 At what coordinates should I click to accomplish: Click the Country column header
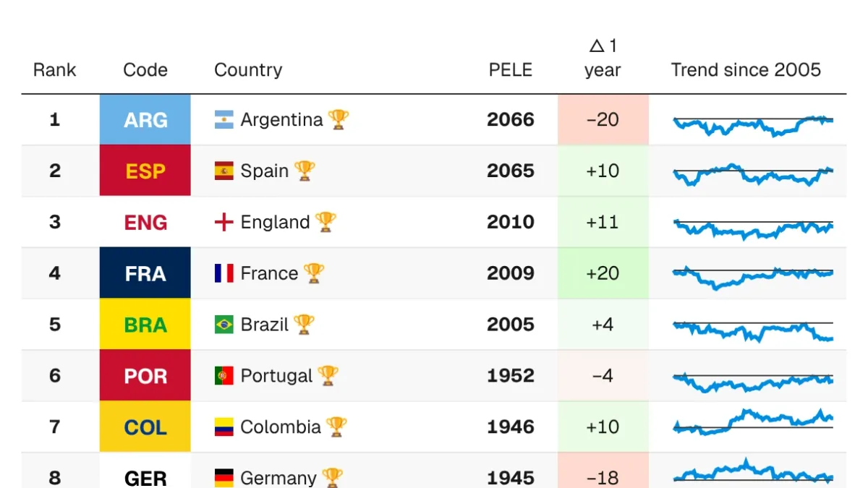[248, 70]
